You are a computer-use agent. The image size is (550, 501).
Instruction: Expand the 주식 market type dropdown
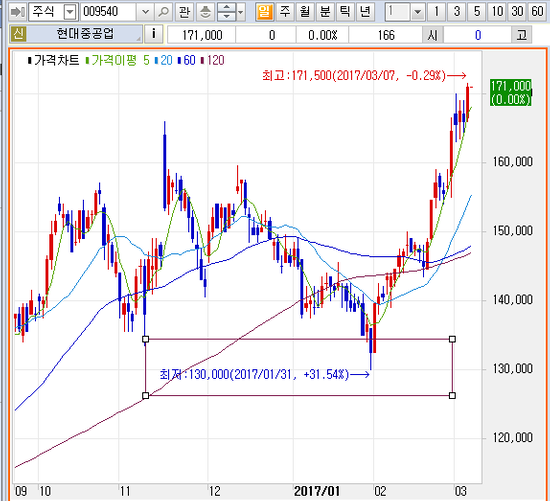point(70,12)
